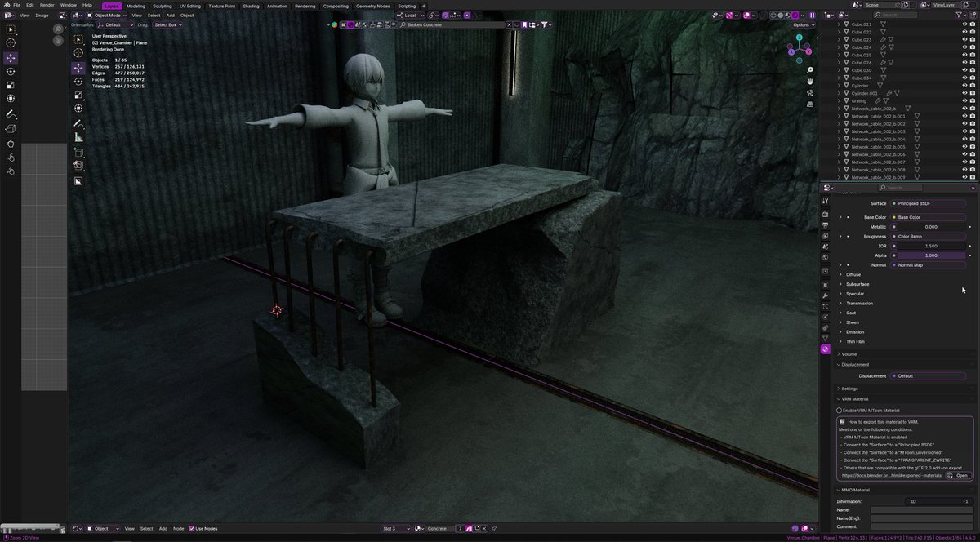
Task: Hide Cube.024 with its eye icon
Action: tap(964, 47)
